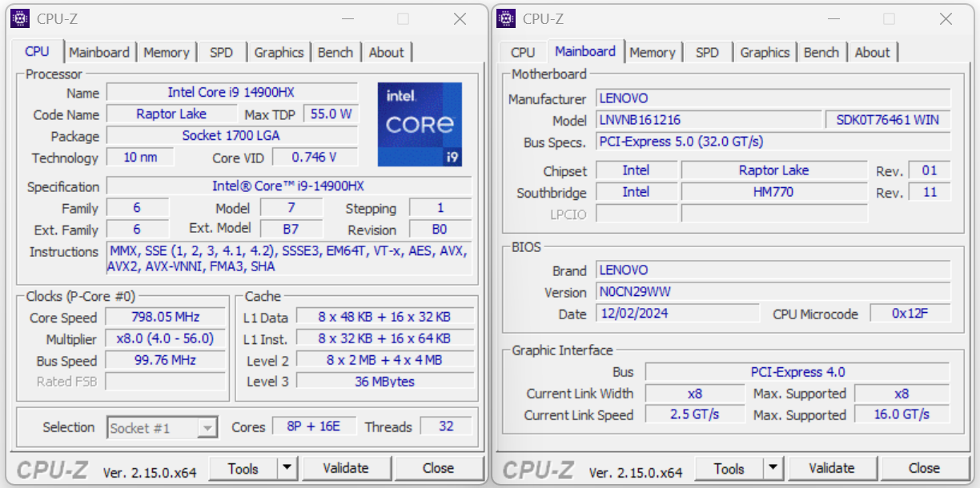Viewport: 980px width, 488px height.
Task: Click the Max TDP value 55.0 W
Action: point(331,114)
